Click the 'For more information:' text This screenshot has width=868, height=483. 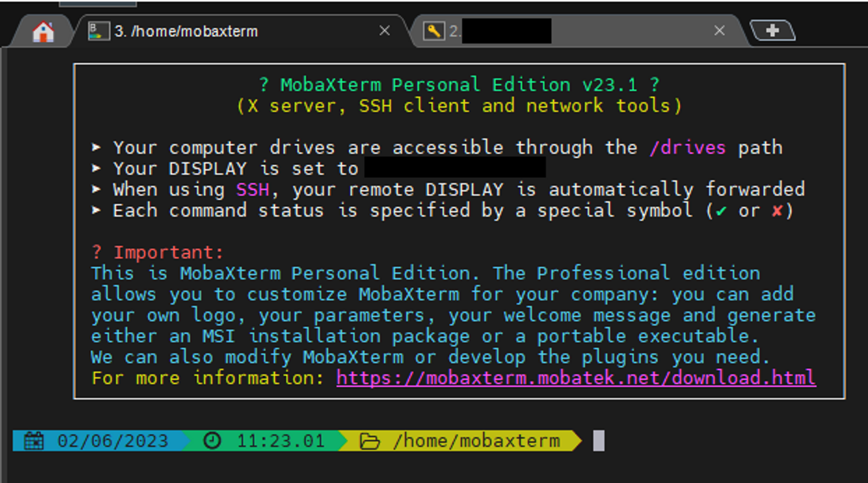208,378
